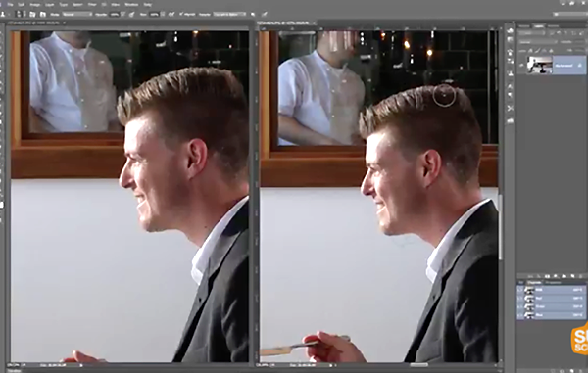Filter layers by type layer icon
Image resolution: width=588 pixels, height=373 pixels.
pyautogui.click(x=565, y=33)
